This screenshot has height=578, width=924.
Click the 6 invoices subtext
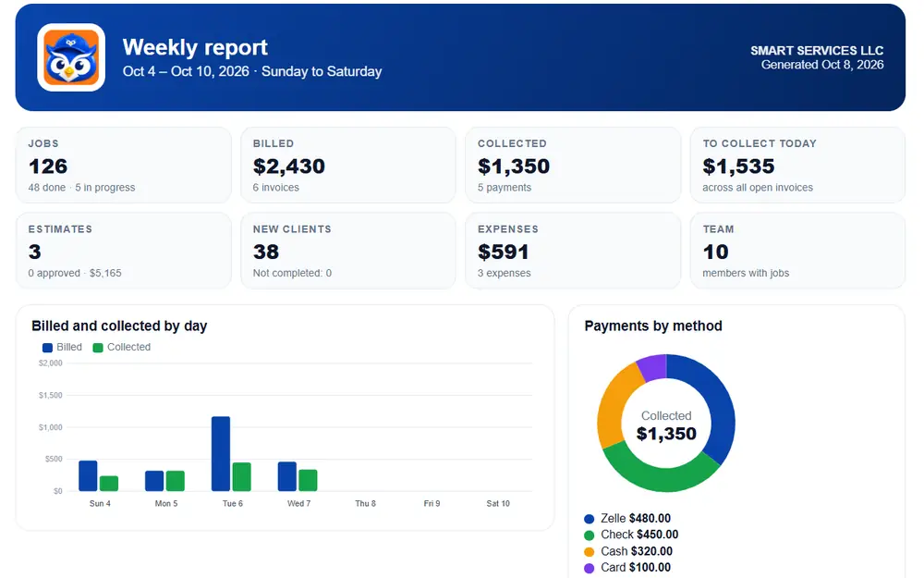[275, 188]
